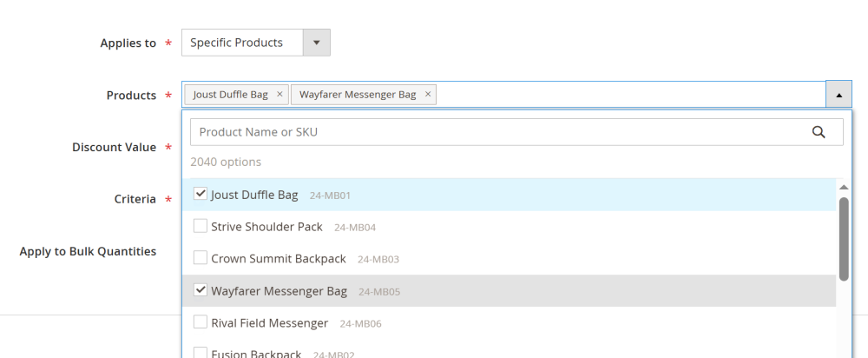Click the Strive Shoulder Pack option text

point(266,227)
